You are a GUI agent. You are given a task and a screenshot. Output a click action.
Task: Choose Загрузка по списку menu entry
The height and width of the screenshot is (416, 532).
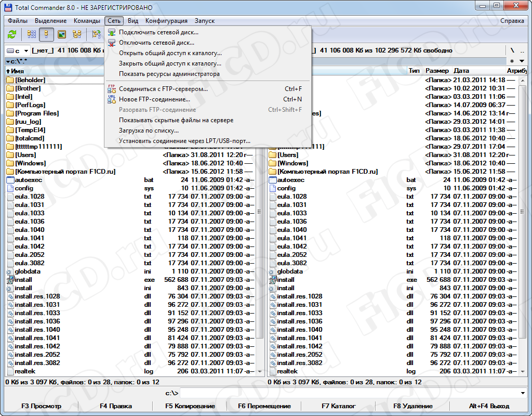click(208, 131)
